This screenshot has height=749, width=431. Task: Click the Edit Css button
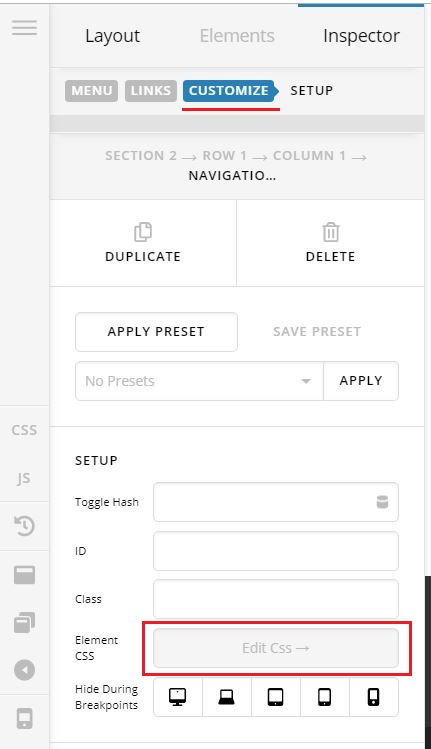tap(276, 648)
